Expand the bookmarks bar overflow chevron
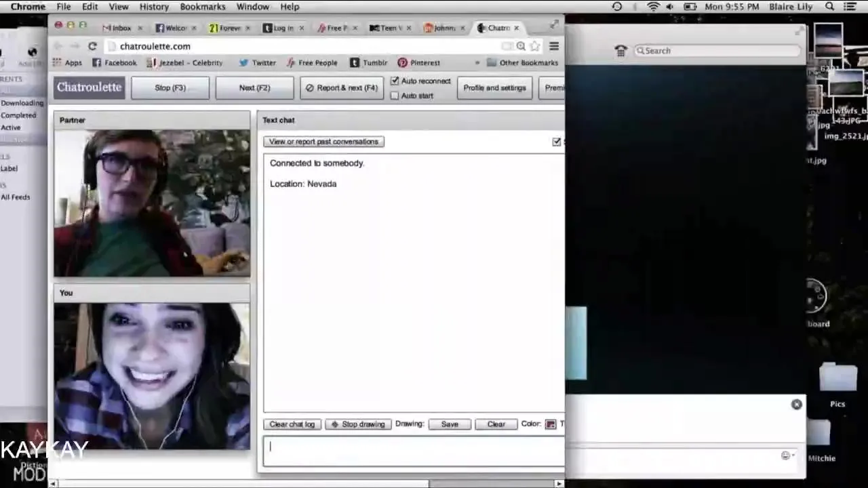The height and width of the screenshot is (488, 868). [477, 62]
